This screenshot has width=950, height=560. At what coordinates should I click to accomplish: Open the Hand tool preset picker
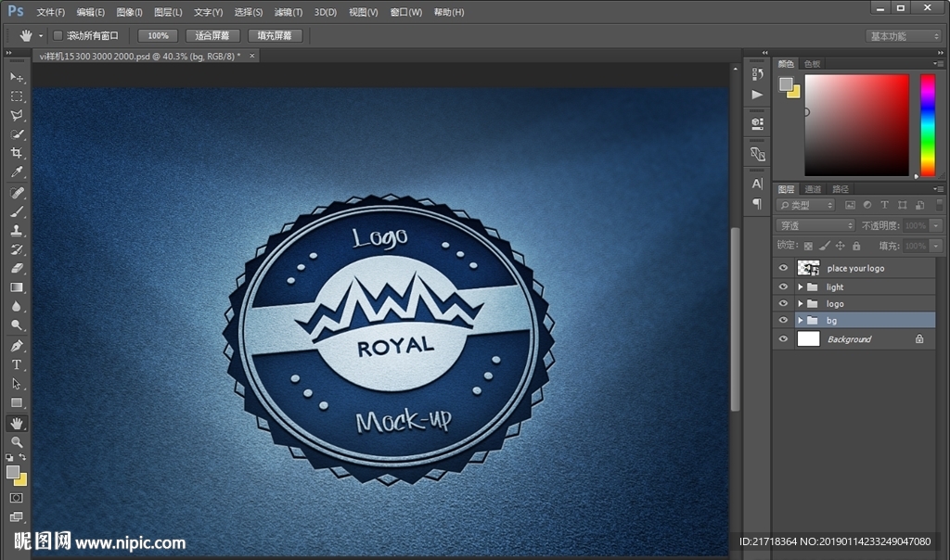click(41, 36)
